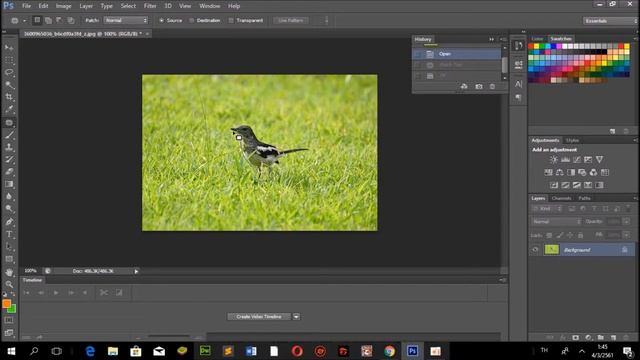Select the Background layer thumbnail

[x=551, y=249]
